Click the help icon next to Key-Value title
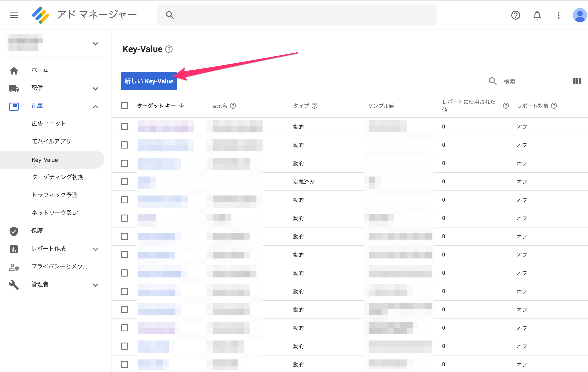Image resolution: width=588 pixels, height=372 pixels. (169, 49)
